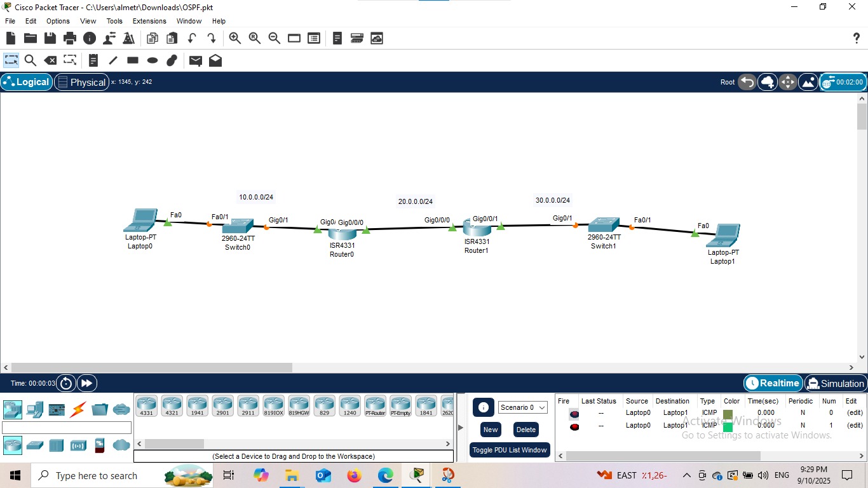The image size is (868, 488).
Task: Click the workspace horizontal scrollbar thumb
Action: click(x=151, y=367)
